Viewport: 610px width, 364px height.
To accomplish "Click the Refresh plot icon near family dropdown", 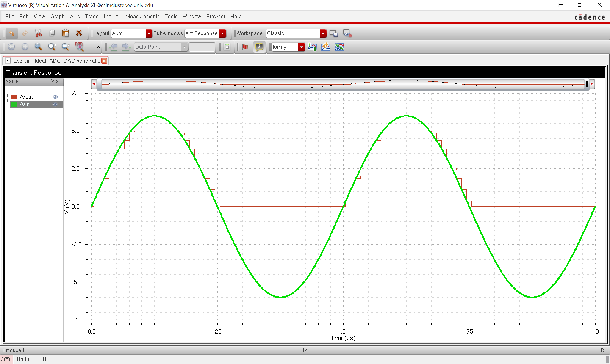I will (x=326, y=47).
